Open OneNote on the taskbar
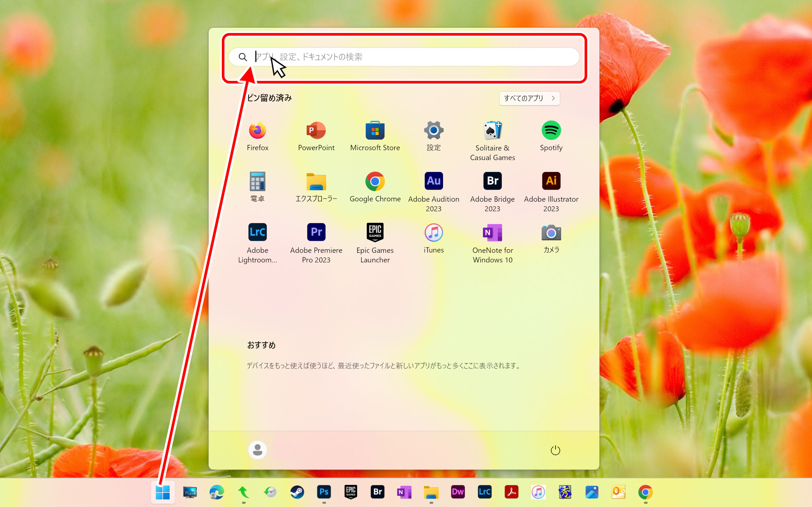This screenshot has width=812, height=507. (404, 492)
